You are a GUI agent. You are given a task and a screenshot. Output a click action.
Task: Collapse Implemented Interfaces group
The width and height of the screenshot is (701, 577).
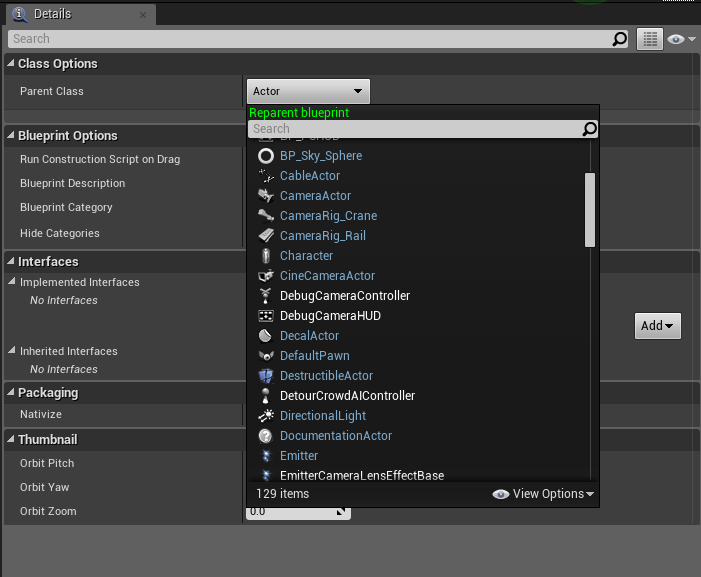click(12, 282)
